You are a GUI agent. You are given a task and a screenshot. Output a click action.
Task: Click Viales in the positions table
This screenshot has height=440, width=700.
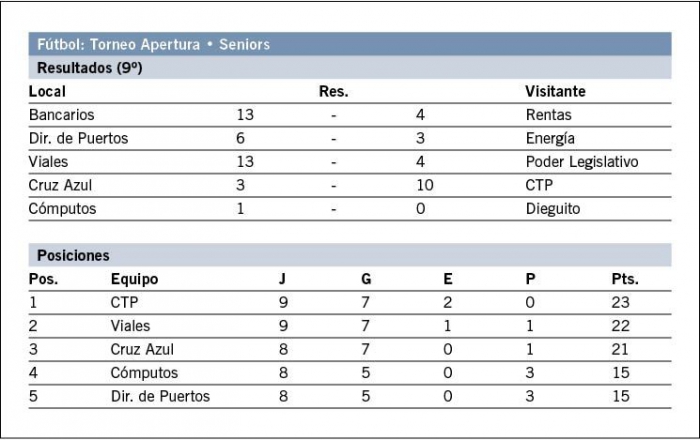click(x=130, y=326)
